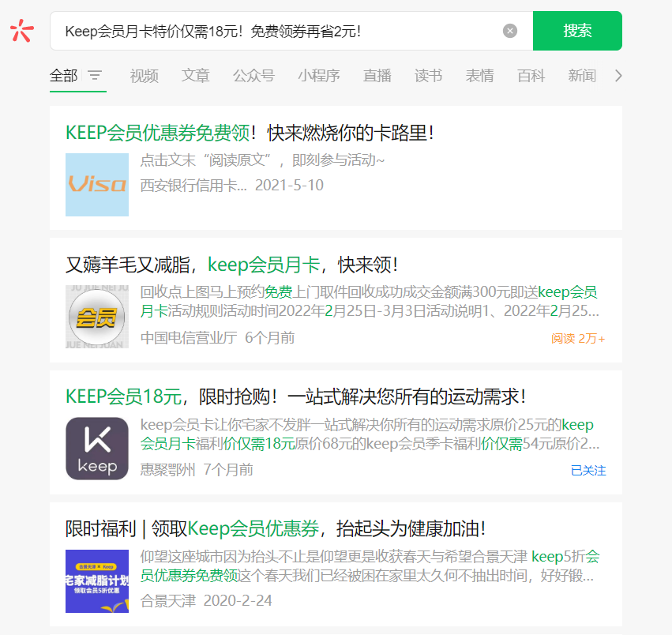672x635 pixels.
Task: Switch to the 读书 tab
Action: [x=428, y=76]
